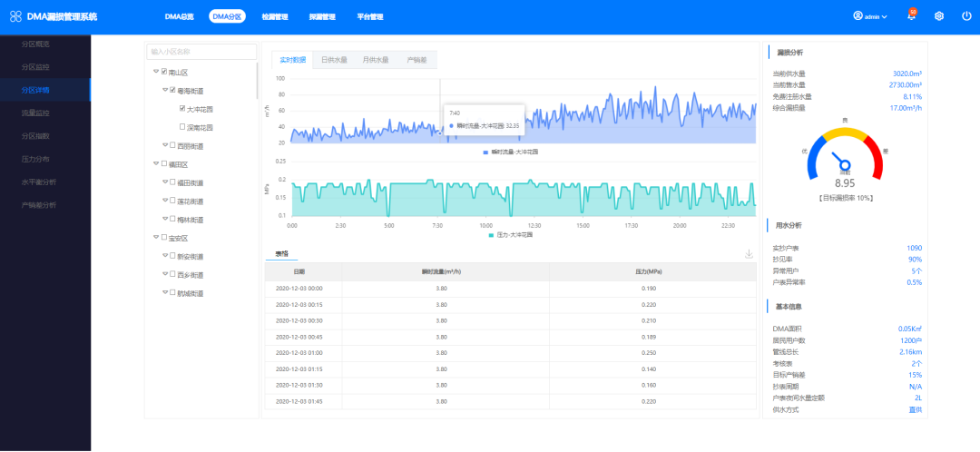Expand the 福田街道 tree node arrow
980x452 pixels.
tap(165, 182)
